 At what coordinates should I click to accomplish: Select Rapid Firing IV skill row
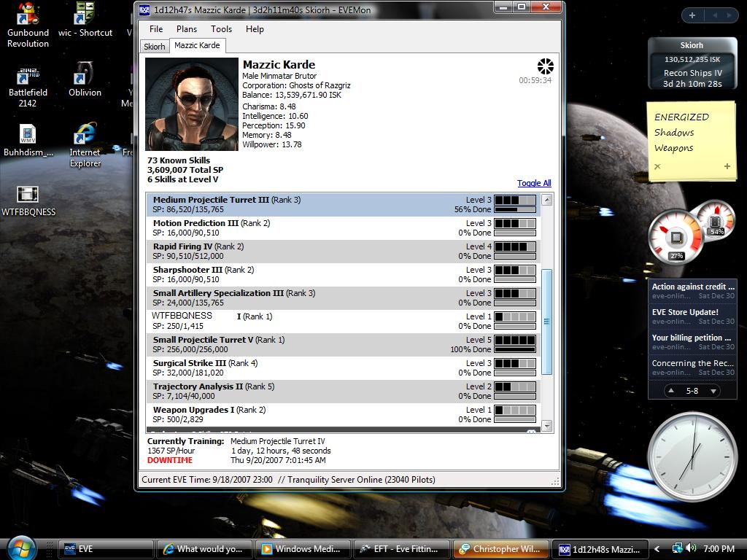click(344, 252)
